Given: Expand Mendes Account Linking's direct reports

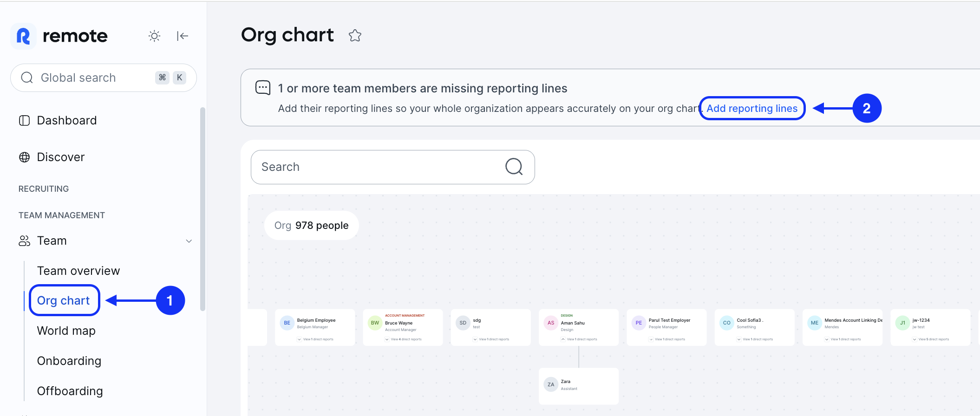Looking at the screenshot, I should 843,339.
